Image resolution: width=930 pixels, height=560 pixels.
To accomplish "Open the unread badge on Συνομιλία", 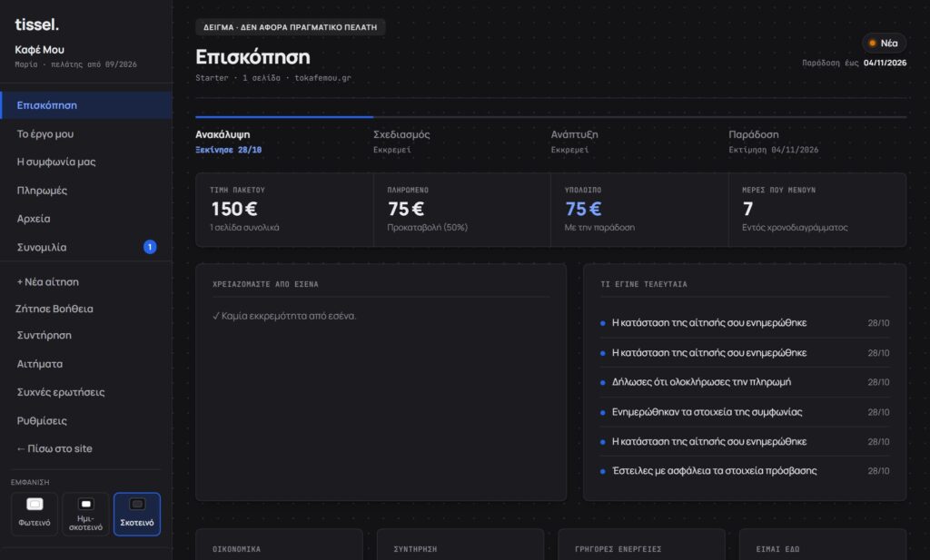I will (150, 247).
